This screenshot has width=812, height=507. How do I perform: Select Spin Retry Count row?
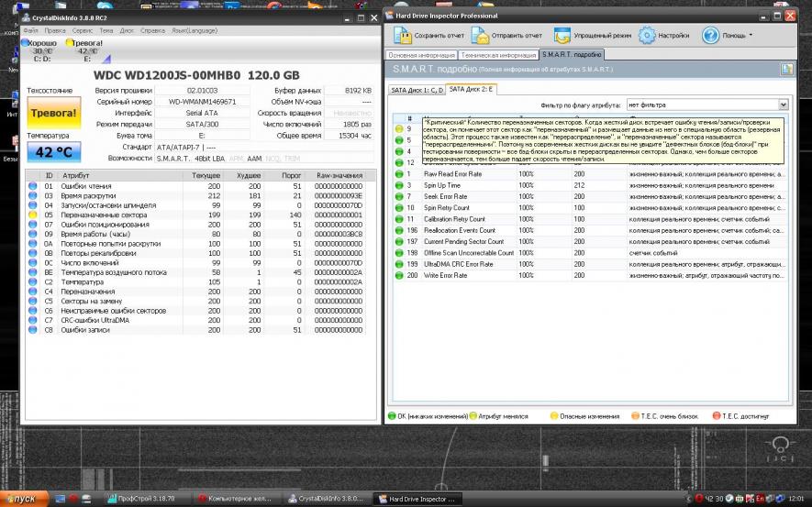590,208
